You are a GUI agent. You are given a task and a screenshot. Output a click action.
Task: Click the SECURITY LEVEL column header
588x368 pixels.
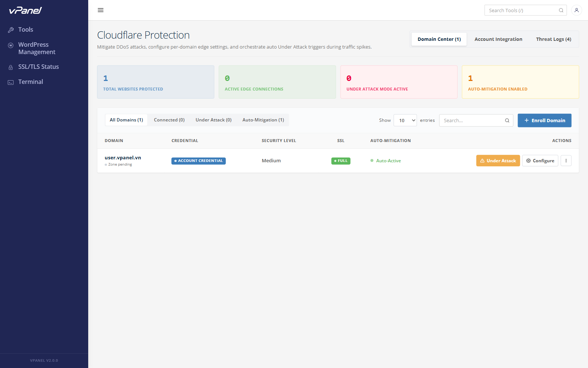279,141
